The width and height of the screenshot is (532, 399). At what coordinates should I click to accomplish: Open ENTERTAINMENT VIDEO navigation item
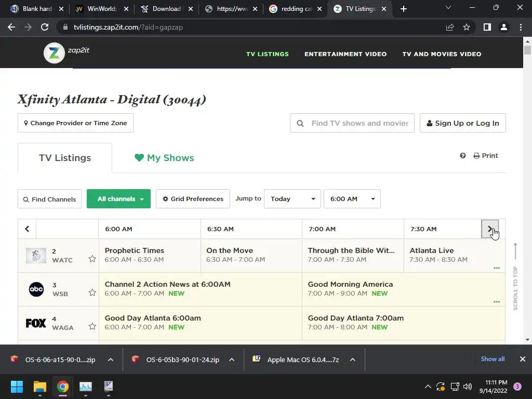click(x=345, y=54)
